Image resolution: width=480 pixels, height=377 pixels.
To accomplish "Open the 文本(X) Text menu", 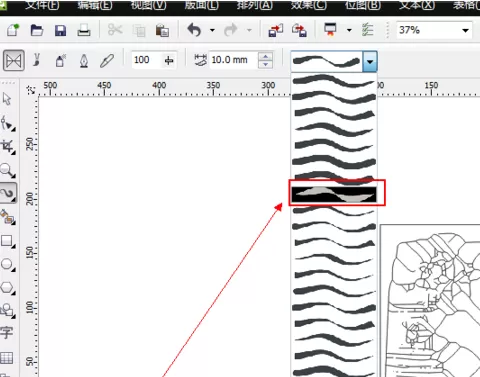I will [x=417, y=5].
